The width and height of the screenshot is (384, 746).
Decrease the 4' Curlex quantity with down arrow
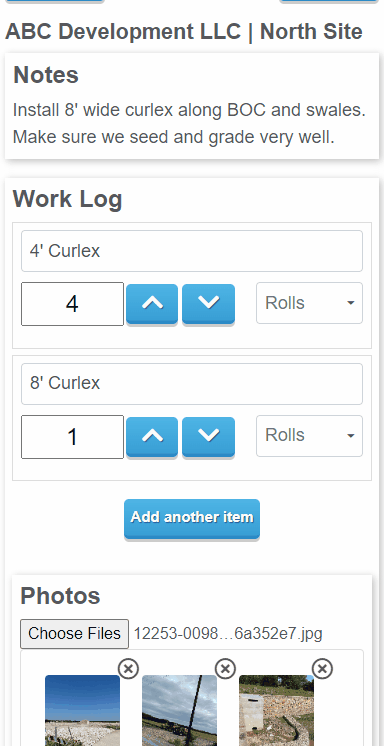tap(208, 304)
